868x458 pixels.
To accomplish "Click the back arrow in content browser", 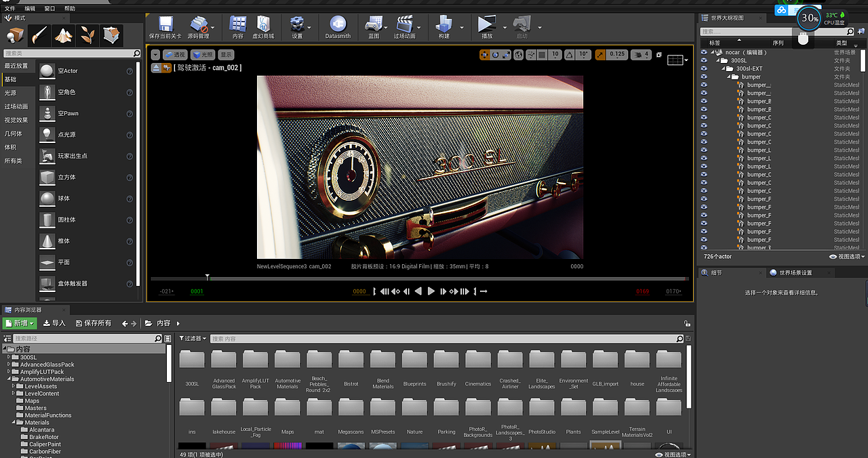I will point(125,323).
